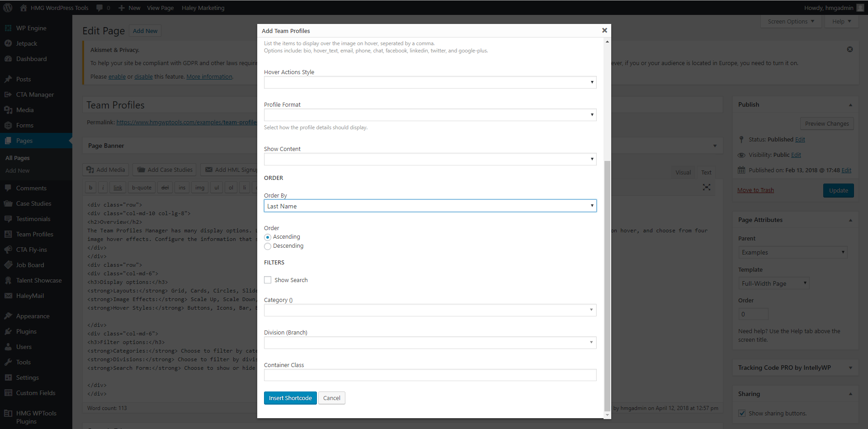Open All Pages submenu item
Viewport: 868px width, 429px height.
pyautogui.click(x=18, y=158)
